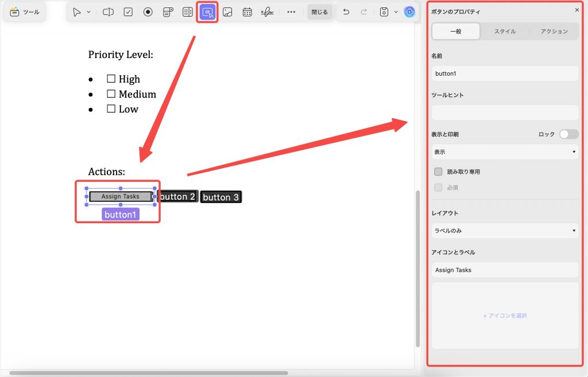This screenshot has height=377, width=588.
Task: Edit the 名前 field containing button1
Action: pyautogui.click(x=505, y=73)
